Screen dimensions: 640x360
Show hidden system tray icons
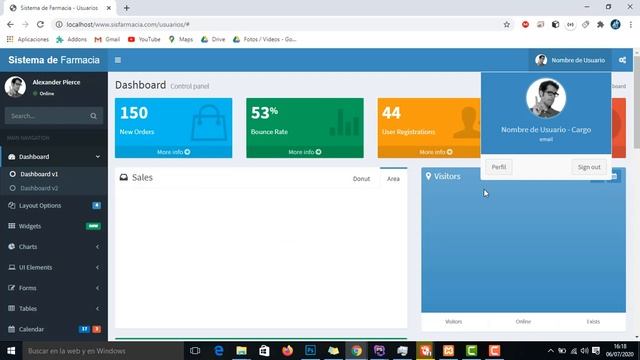(x=550, y=351)
